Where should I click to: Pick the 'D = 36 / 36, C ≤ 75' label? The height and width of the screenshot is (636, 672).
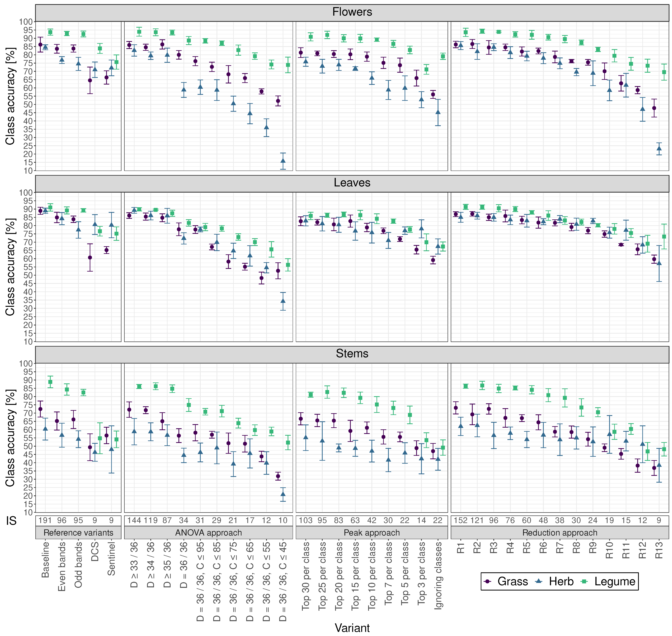coord(233,582)
